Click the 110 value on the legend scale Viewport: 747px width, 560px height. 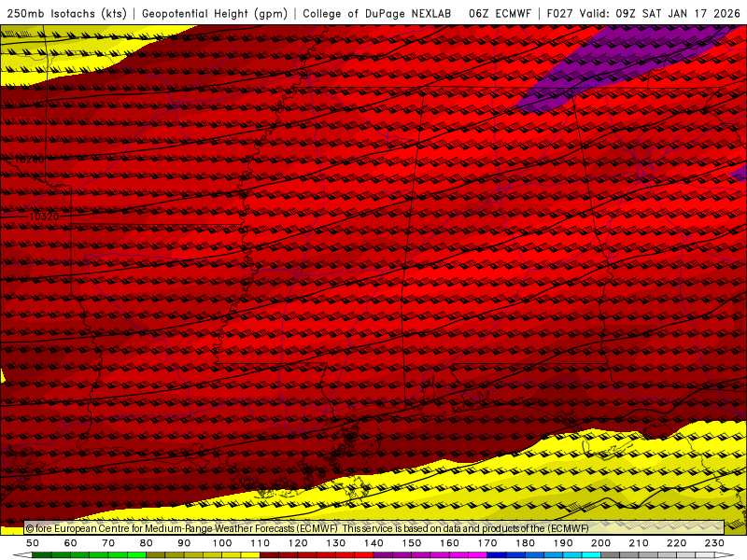pos(261,543)
